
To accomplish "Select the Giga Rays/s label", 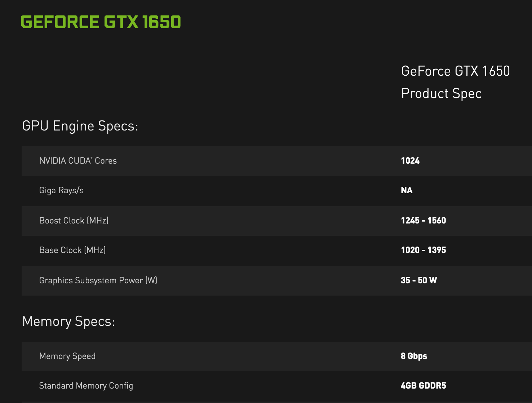I will 61,190.
